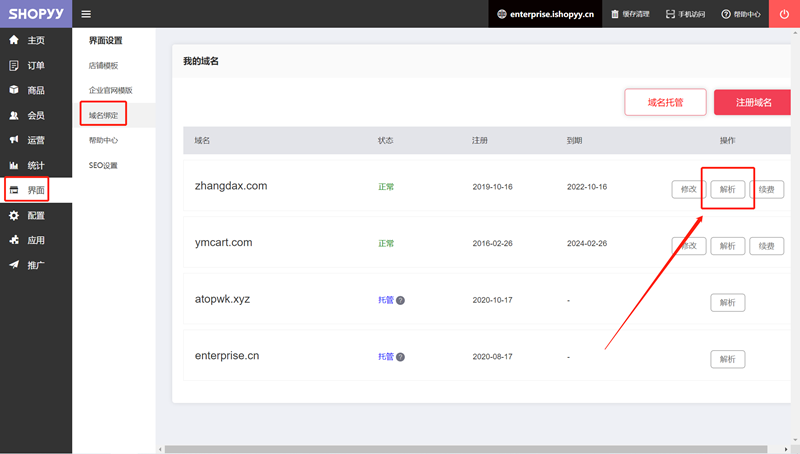Click the window icon next to 界面
Image resolution: width=800 pixels, height=454 pixels.
(14, 190)
